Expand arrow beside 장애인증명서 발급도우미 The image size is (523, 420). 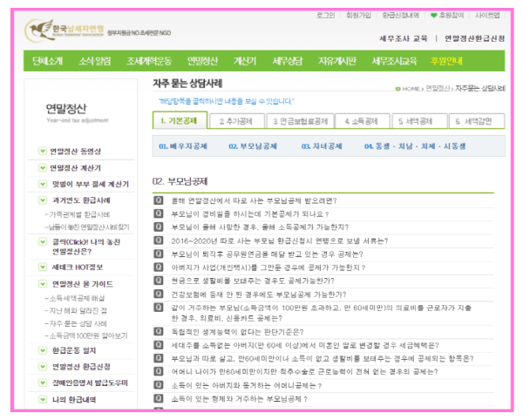click(43, 383)
